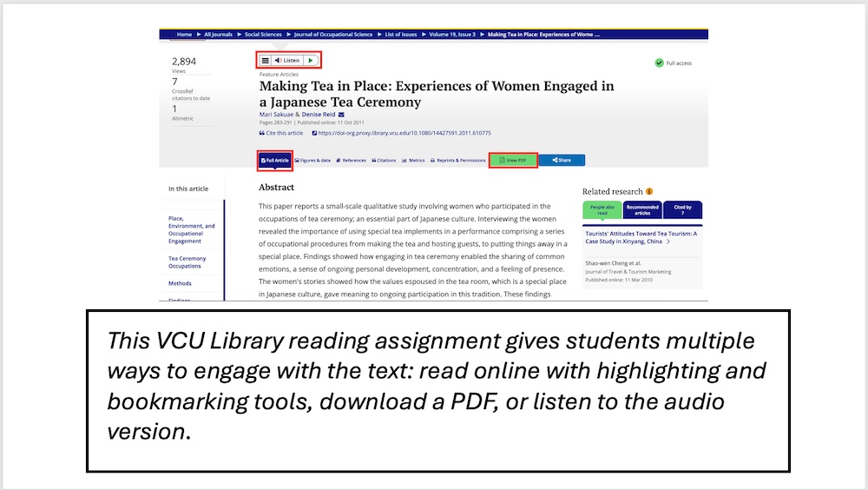
Task: Click the Listen speaker button
Action: point(287,61)
